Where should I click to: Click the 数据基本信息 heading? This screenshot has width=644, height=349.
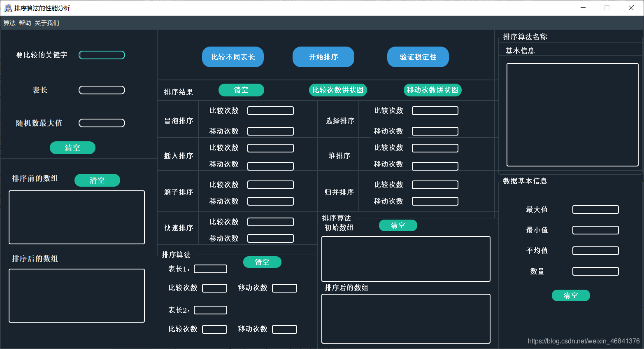pos(525,181)
